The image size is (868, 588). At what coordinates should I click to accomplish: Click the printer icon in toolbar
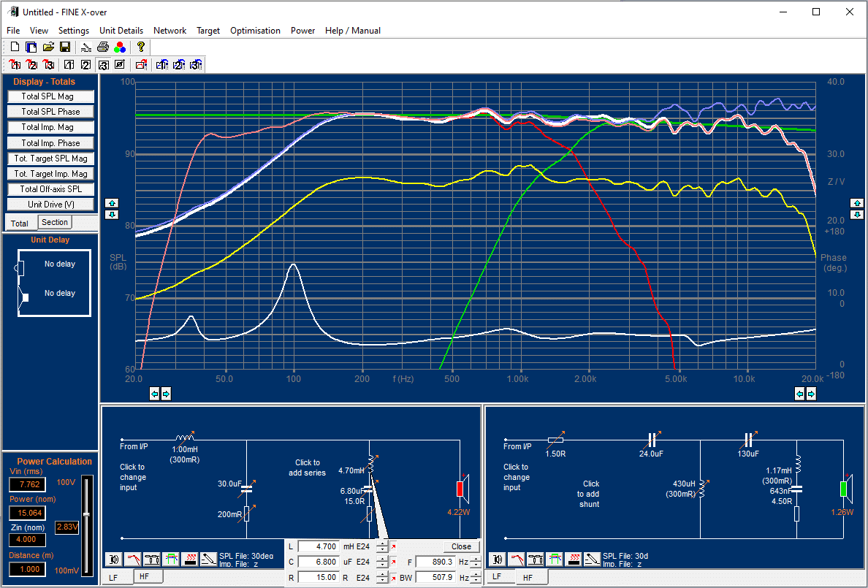(x=103, y=47)
